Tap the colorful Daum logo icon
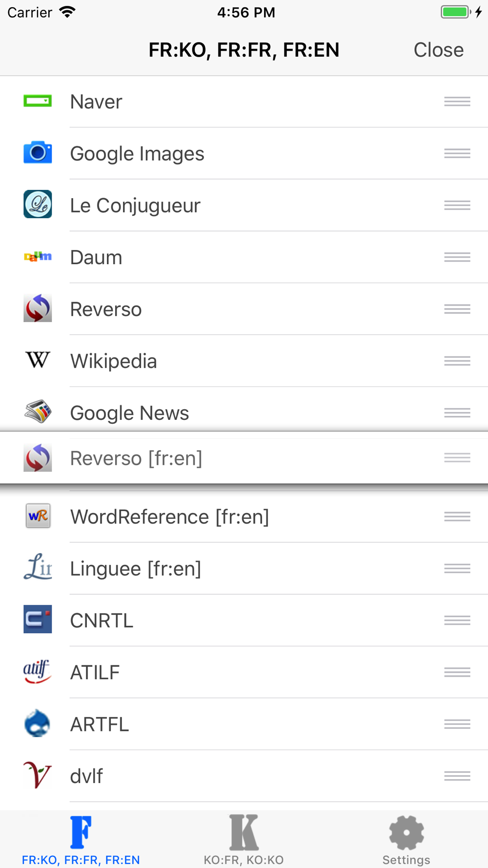This screenshot has height=868, width=488. coord(38,256)
